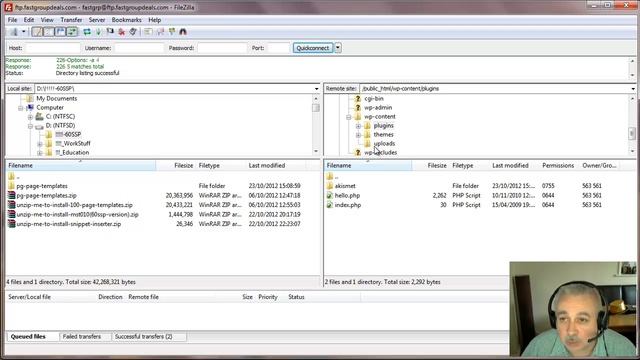
Task: Sort remote files by Owner/Group header
Action: click(600, 165)
